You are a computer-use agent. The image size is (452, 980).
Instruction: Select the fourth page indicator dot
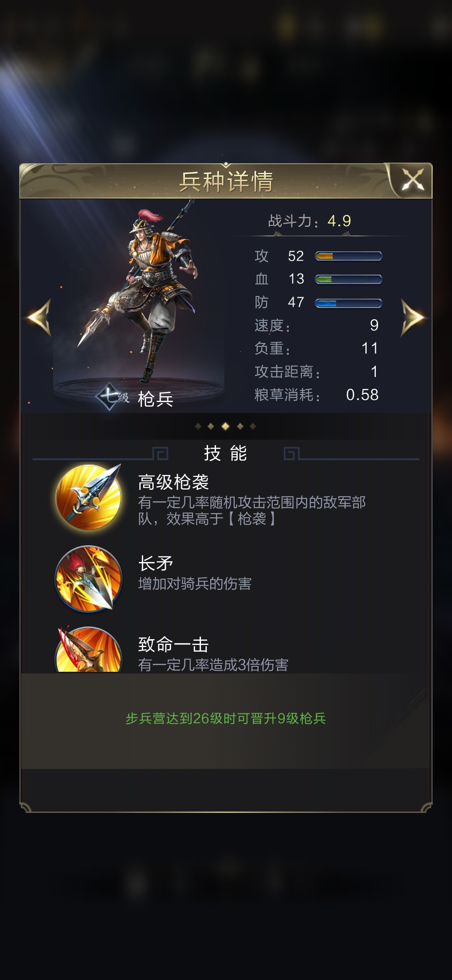(240, 426)
